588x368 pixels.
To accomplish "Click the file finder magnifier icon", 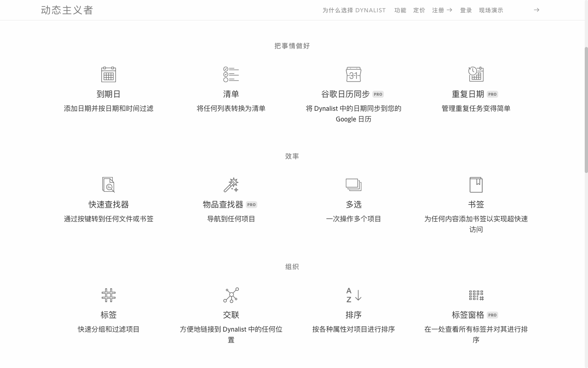I will (x=108, y=185).
